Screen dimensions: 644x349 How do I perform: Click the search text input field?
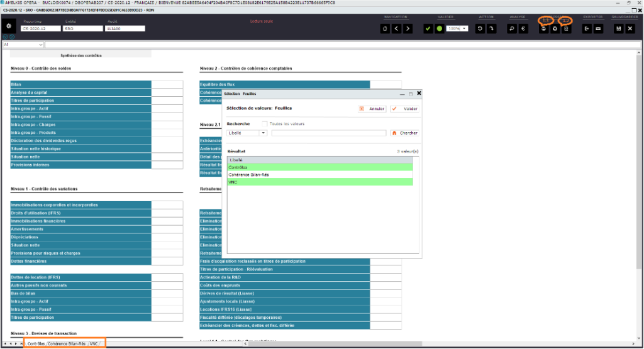tap(328, 133)
